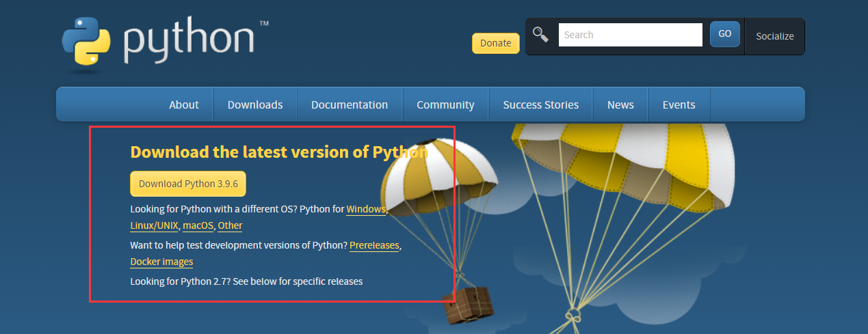The image size is (868, 334).
Task: Open the About menu
Action: pyautogui.click(x=184, y=105)
